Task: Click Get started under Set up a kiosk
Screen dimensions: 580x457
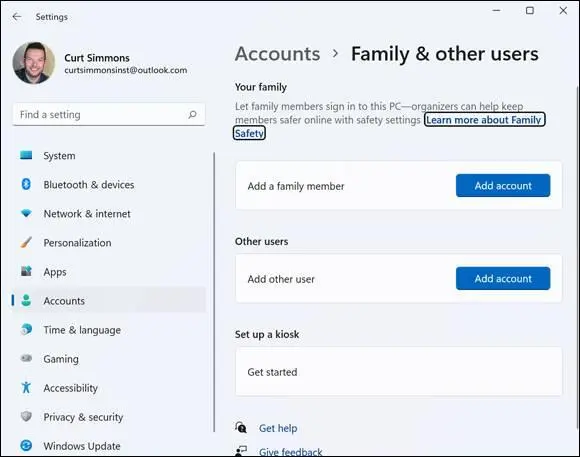Action: [x=399, y=372]
